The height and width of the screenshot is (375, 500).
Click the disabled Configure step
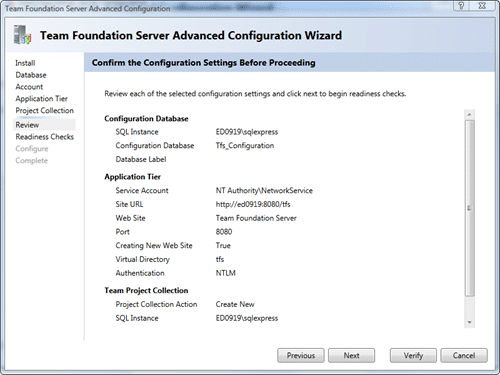point(32,149)
